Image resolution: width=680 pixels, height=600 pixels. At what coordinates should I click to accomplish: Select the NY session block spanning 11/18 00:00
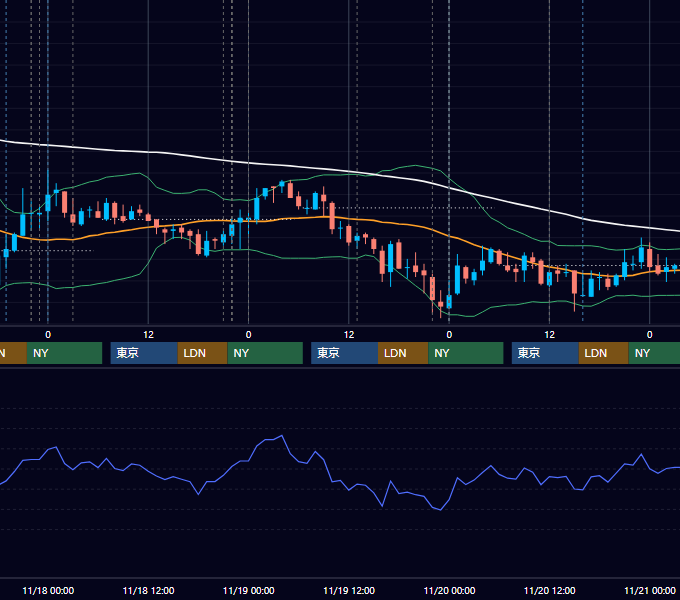(64, 353)
